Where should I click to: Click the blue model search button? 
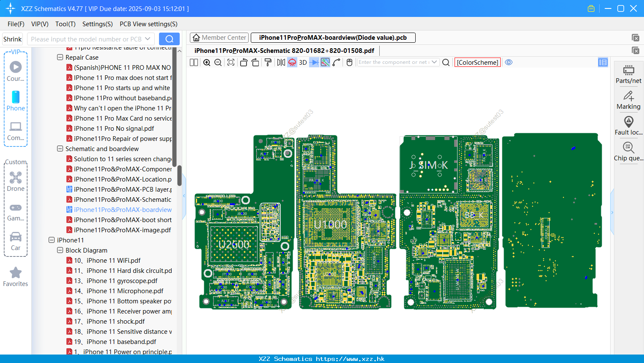169,39
